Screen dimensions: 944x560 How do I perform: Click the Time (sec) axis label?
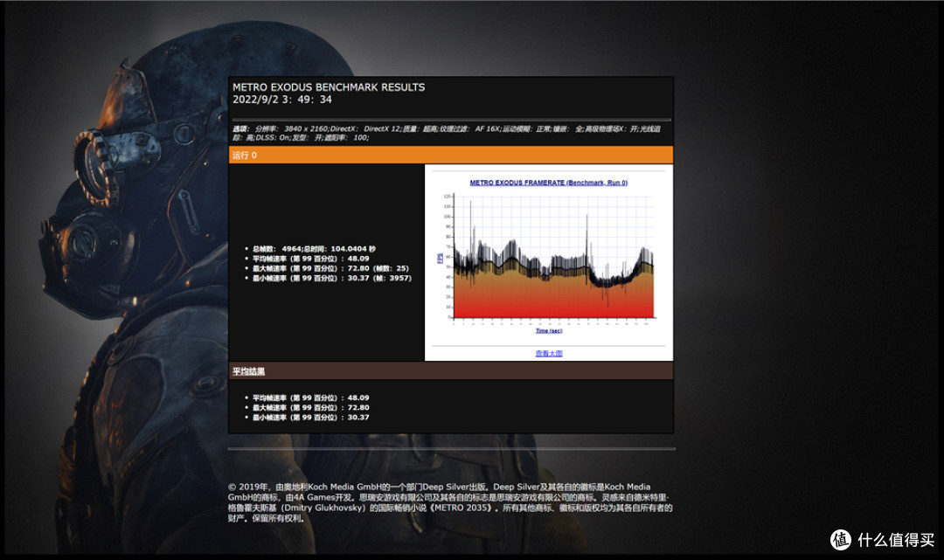549,330
